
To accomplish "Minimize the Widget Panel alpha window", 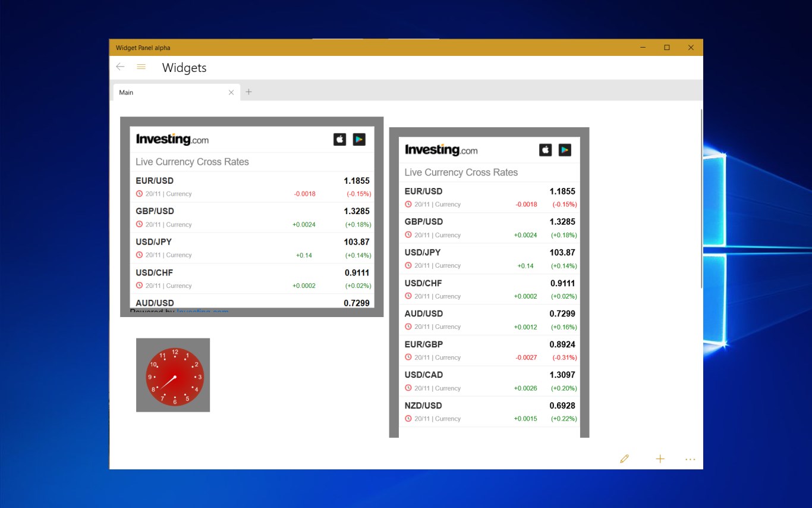I will pos(643,48).
